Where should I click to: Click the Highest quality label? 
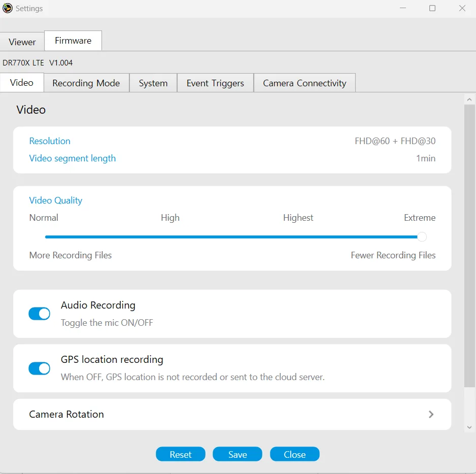(x=298, y=218)
